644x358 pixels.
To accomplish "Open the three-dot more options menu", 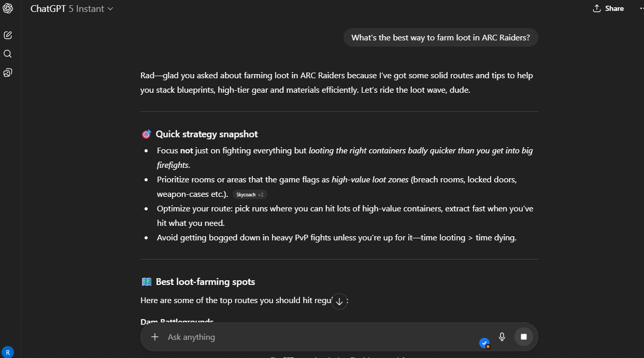I will tap(641, 9).
